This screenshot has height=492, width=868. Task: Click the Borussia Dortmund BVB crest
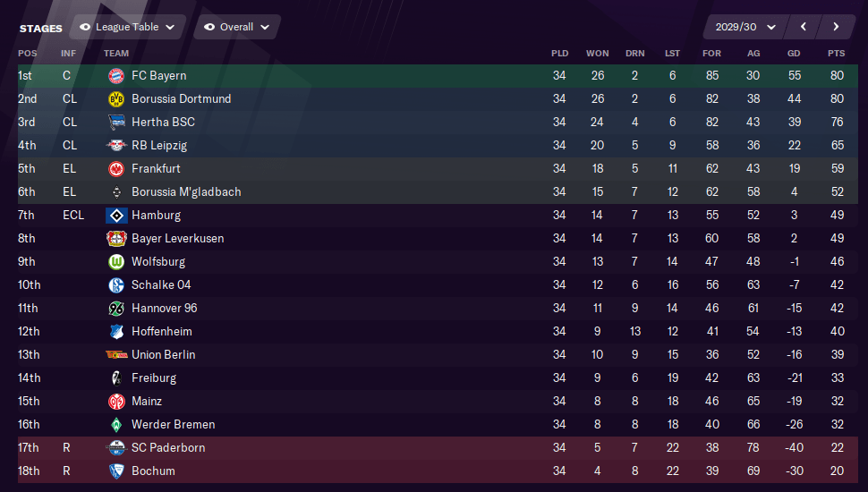[116, 99]
